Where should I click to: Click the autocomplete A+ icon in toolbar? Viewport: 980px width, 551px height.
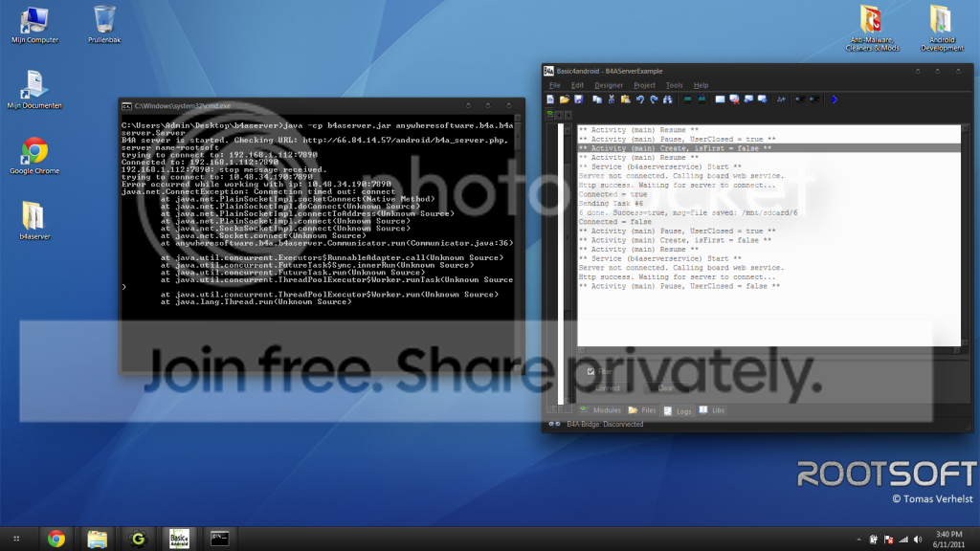(x=781, y=99)
